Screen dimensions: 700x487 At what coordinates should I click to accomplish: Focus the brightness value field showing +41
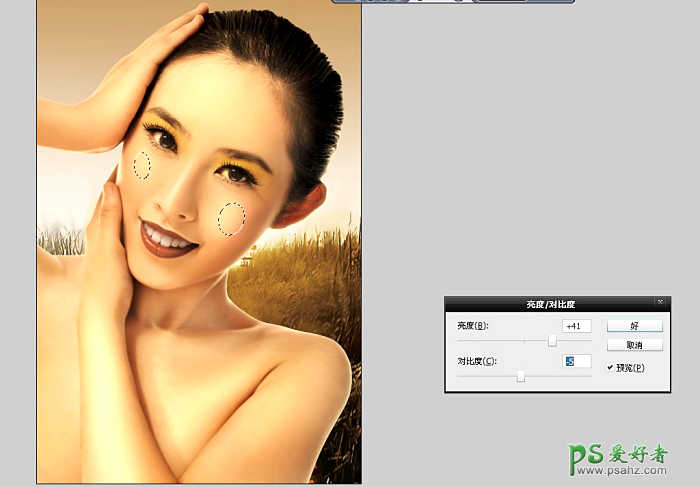tap(576, 326)
